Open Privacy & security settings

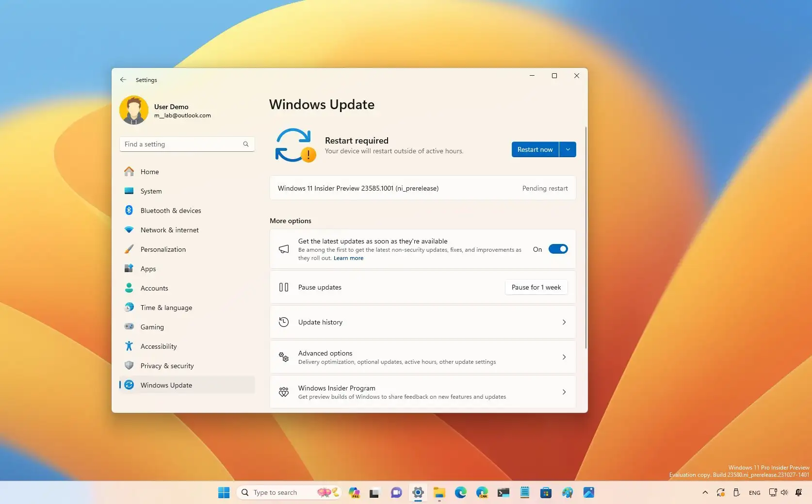pos(187,366)
